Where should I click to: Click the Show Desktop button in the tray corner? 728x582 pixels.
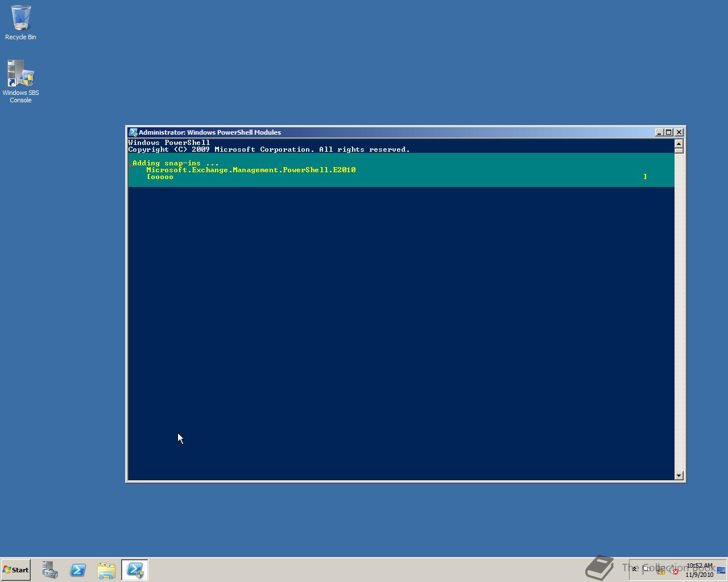(721, 570)
